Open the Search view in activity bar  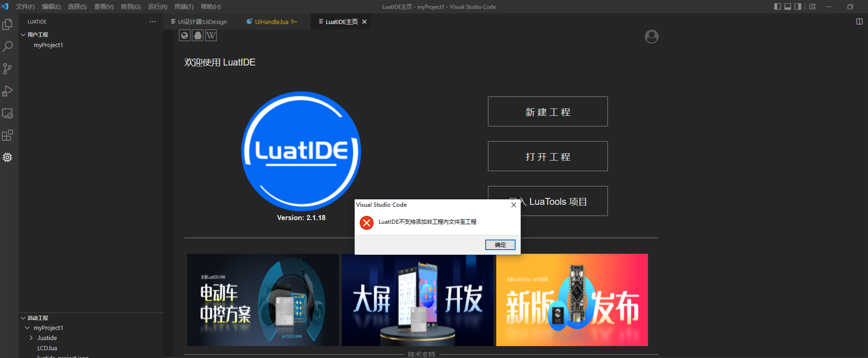(x=7, y=46)
